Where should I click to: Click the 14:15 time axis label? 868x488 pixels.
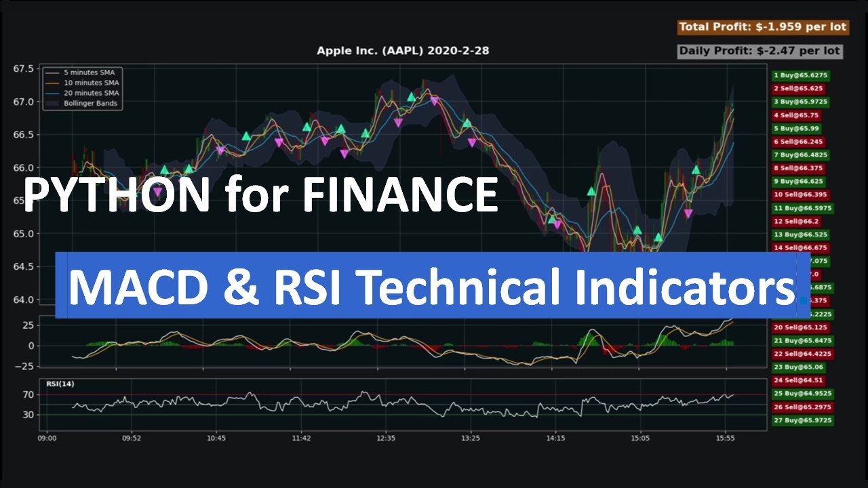(x=555, y=439)
